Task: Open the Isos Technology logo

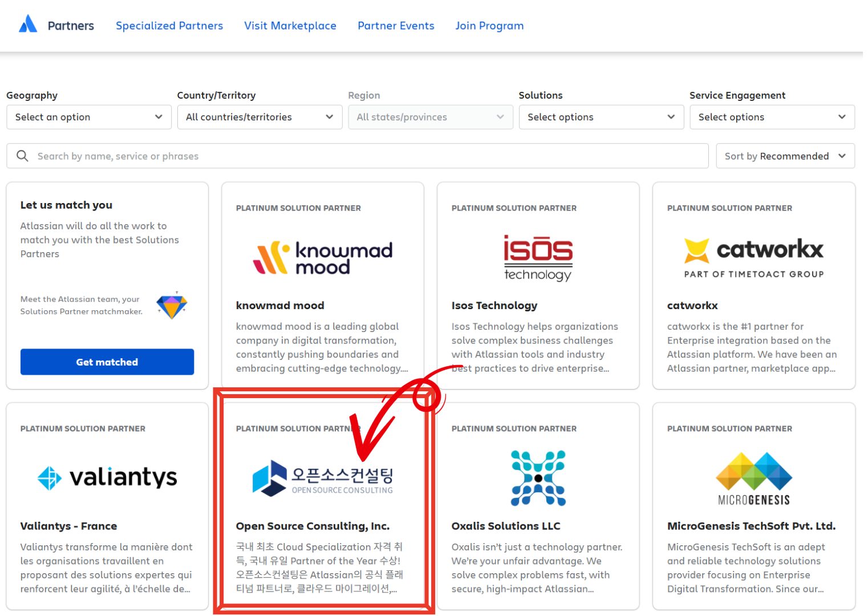Action: 538,258
